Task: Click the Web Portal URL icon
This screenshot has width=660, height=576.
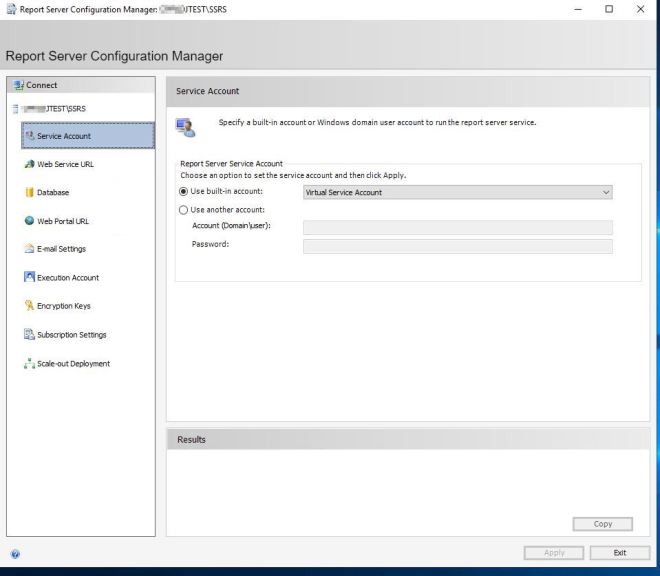Action: (28, 221)
